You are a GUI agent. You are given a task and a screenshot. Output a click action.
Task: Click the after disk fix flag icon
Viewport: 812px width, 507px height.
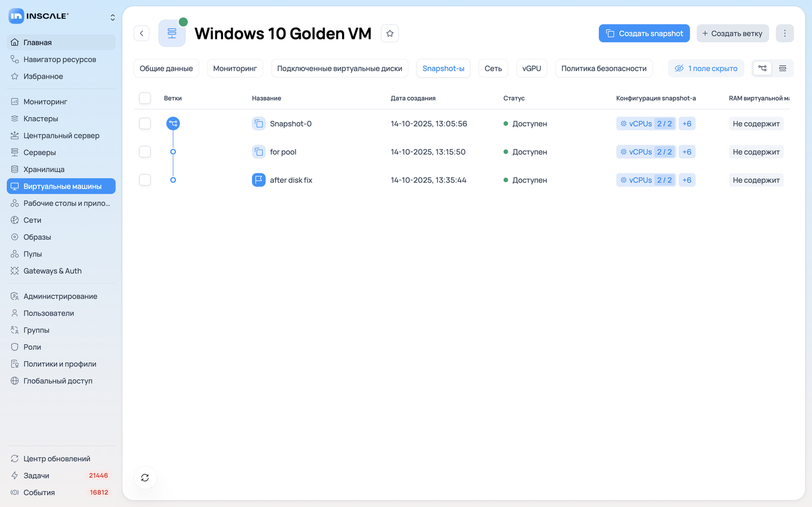coord(259,180)
